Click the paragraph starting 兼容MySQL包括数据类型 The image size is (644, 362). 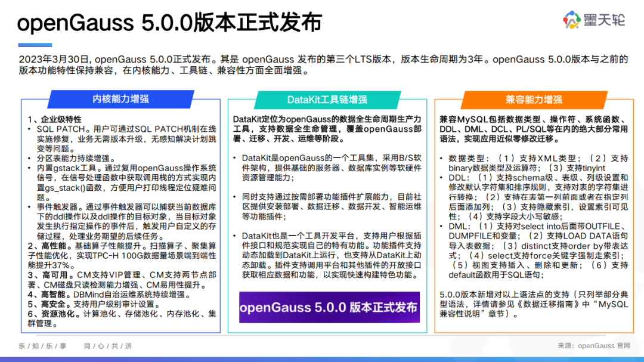[534, 129]
